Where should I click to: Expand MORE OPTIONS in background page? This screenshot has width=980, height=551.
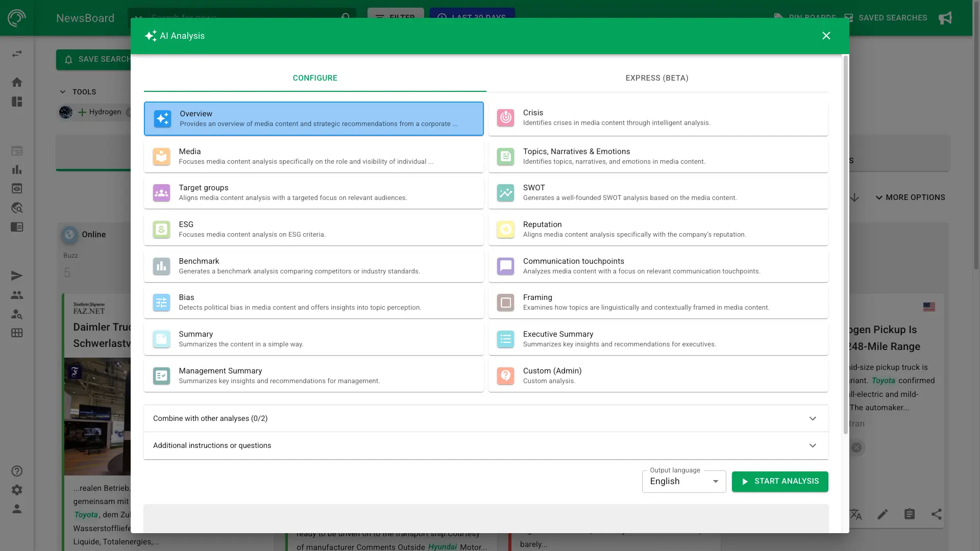click(x=910, y=197)
